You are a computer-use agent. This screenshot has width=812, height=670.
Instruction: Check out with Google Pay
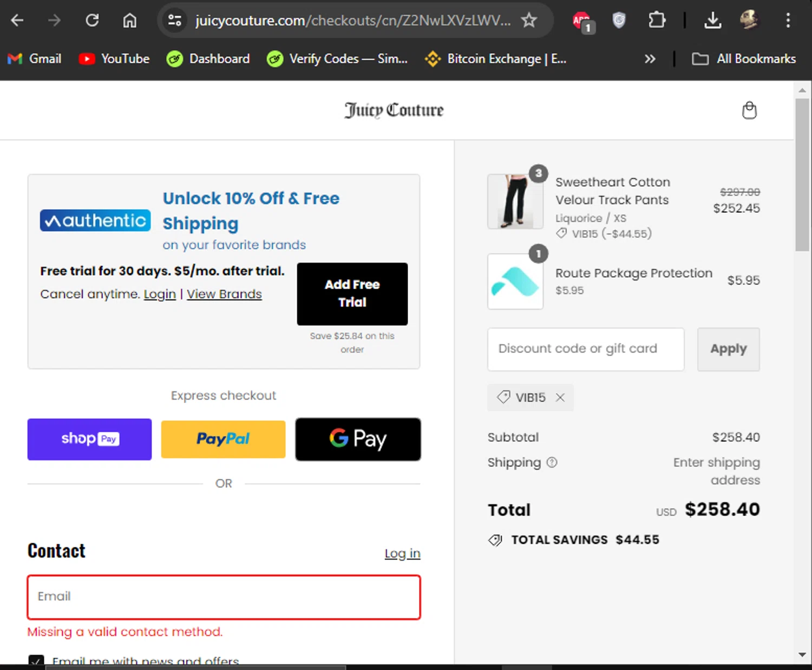[358, 439]
